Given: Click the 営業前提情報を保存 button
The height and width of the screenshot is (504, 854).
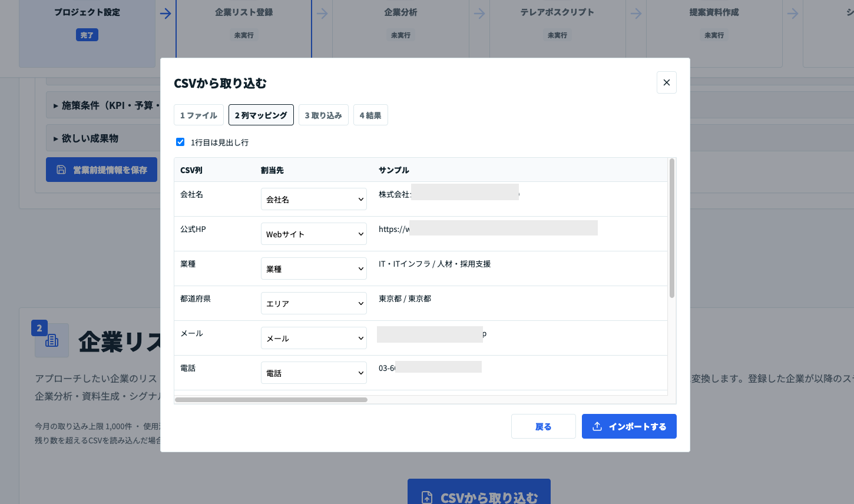Looking at the screenshot, I should [101, 170].
